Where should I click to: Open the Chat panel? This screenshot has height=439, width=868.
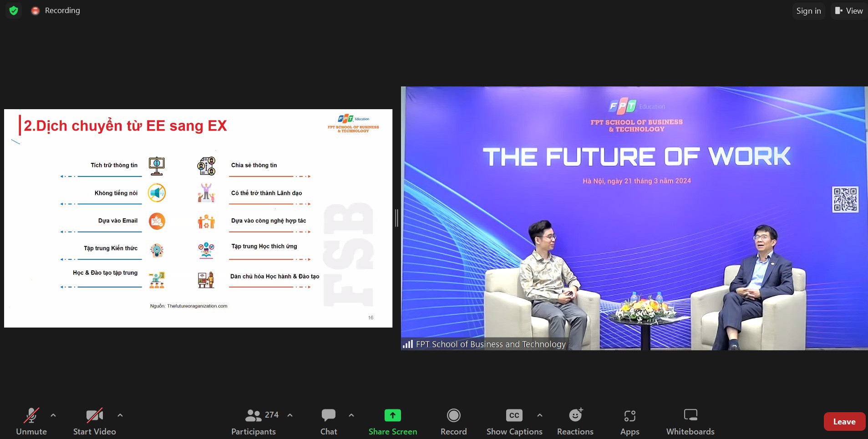(x=329, y=422)
